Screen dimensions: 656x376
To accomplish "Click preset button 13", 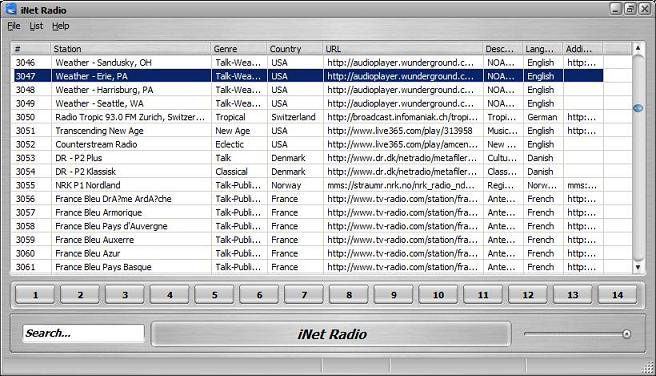I will click(573, 295).
